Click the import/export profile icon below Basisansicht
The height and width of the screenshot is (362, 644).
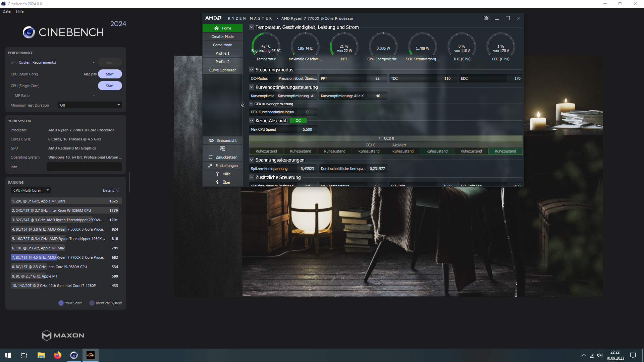click(x=222, y=149)
